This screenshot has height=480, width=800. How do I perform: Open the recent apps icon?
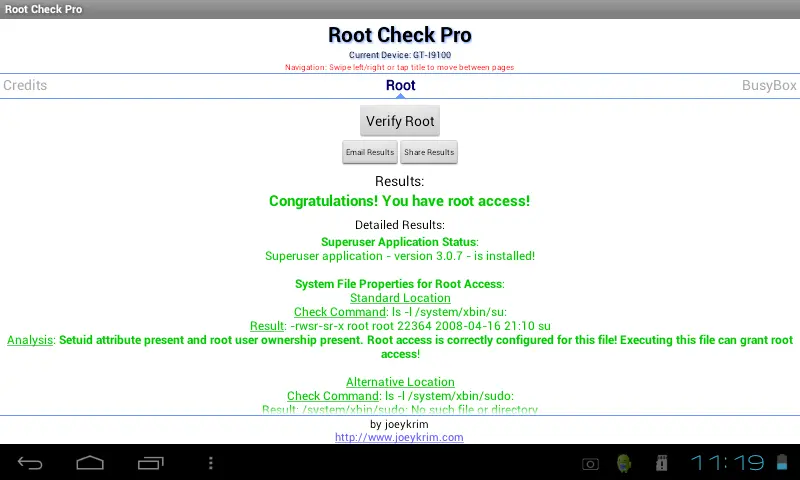click(x=151, y=463)
